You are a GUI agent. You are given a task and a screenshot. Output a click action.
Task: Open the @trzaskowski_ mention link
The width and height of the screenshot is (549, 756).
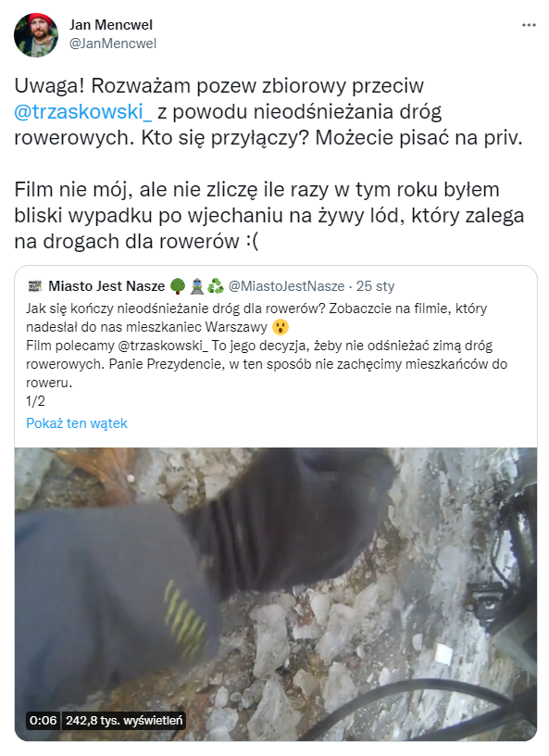pos(83,112)
